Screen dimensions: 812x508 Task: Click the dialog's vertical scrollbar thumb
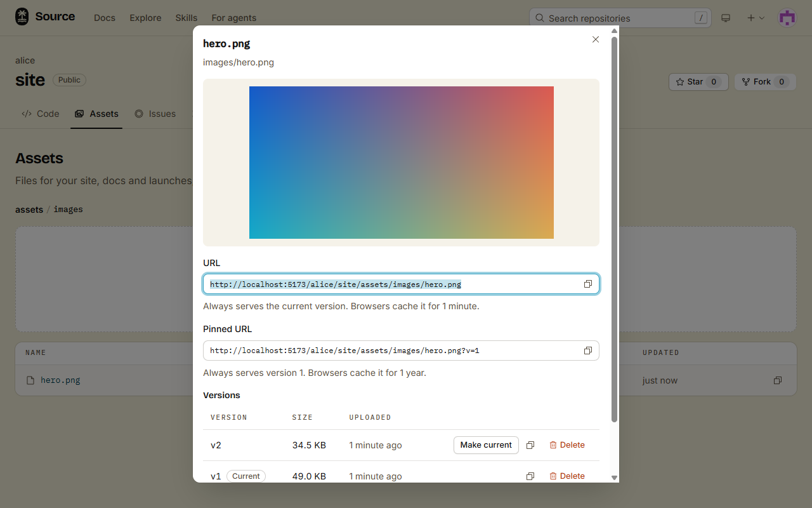click(x=614, y=229)
